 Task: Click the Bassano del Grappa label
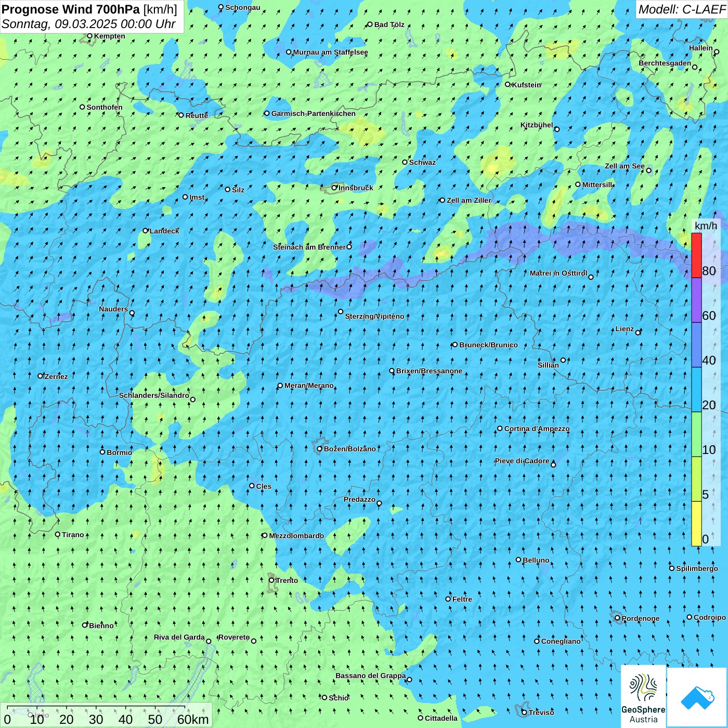(371, 675)
